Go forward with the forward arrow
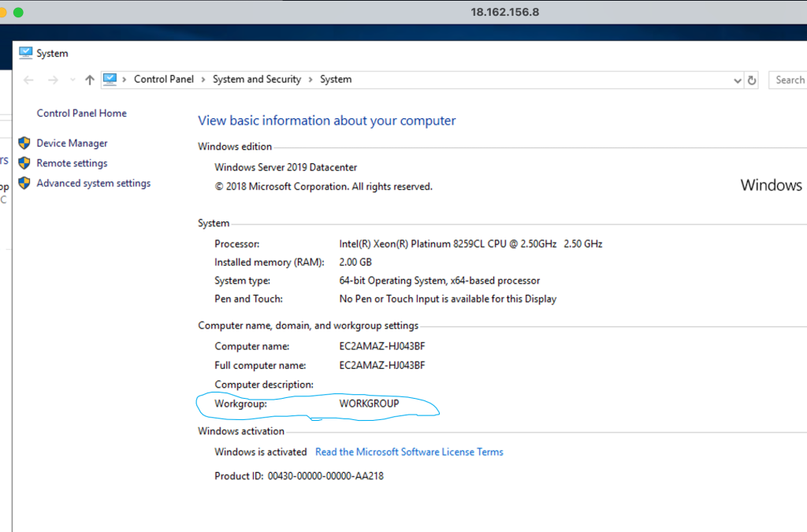Viewport: 807px width, 532px height. 53,80
